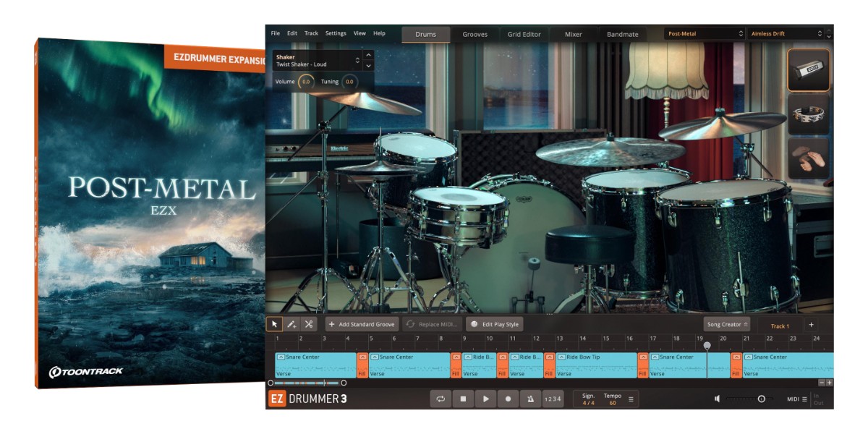Select the scissors cut tool

309,324
